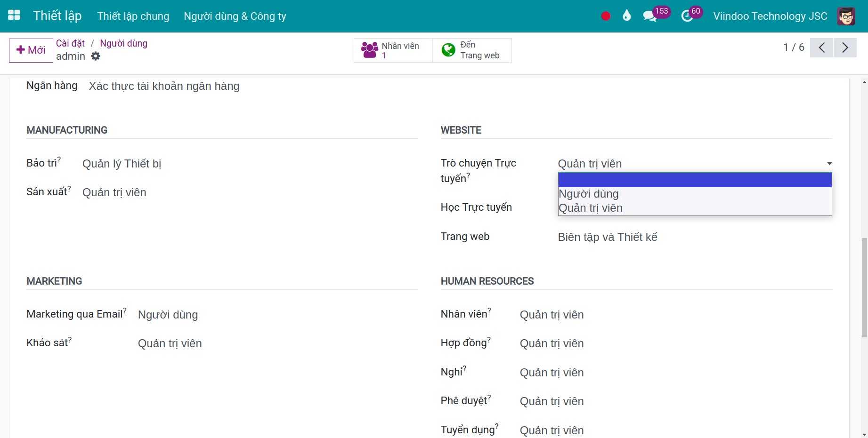Choose Người dùng option in dropdown
868x438 pixels.
(x=695, y=194)
